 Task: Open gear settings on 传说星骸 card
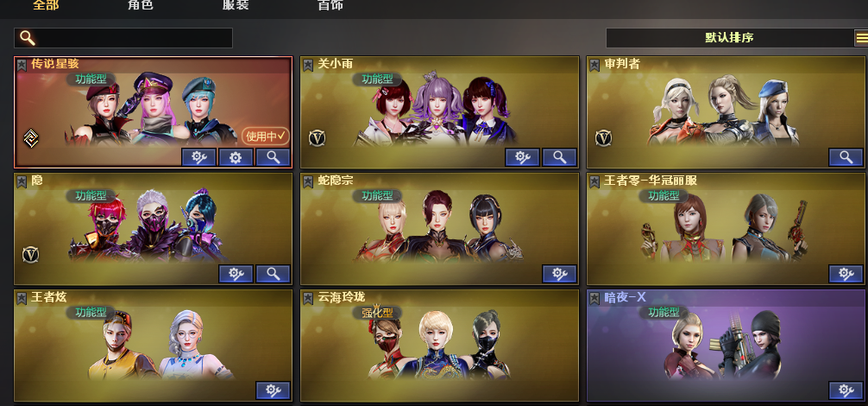tap(236, 157)
